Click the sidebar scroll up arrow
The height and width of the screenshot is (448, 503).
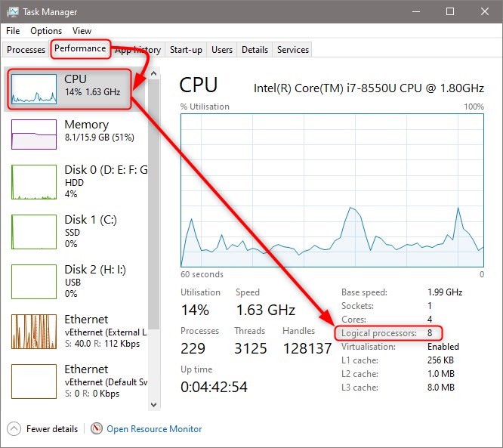pyautogui.click(x=153, y=73)
